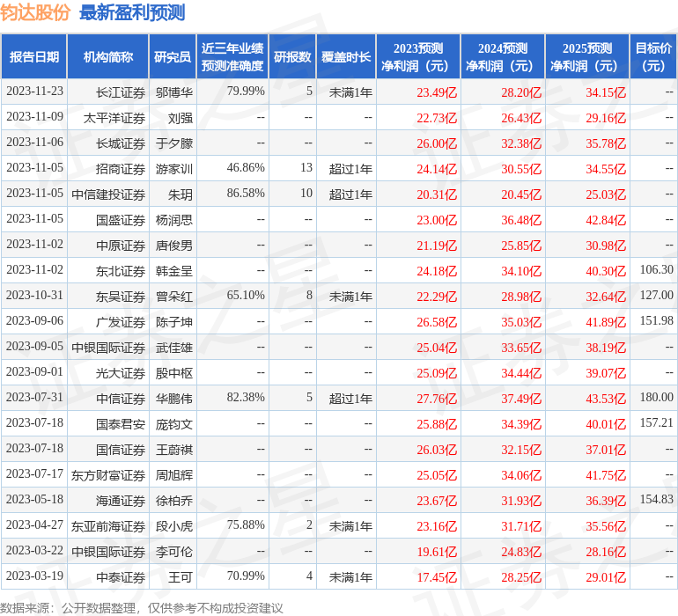Select the 目标价 column header

(x=653, y=56)
